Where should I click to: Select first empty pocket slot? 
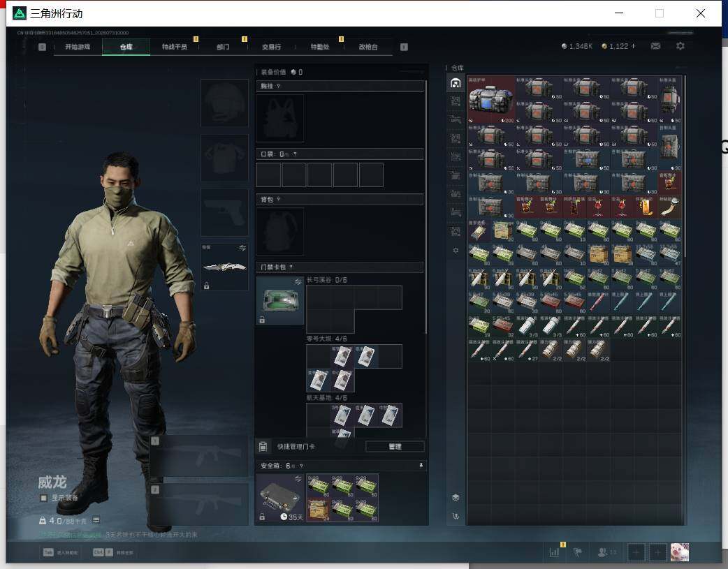point(268,175)
